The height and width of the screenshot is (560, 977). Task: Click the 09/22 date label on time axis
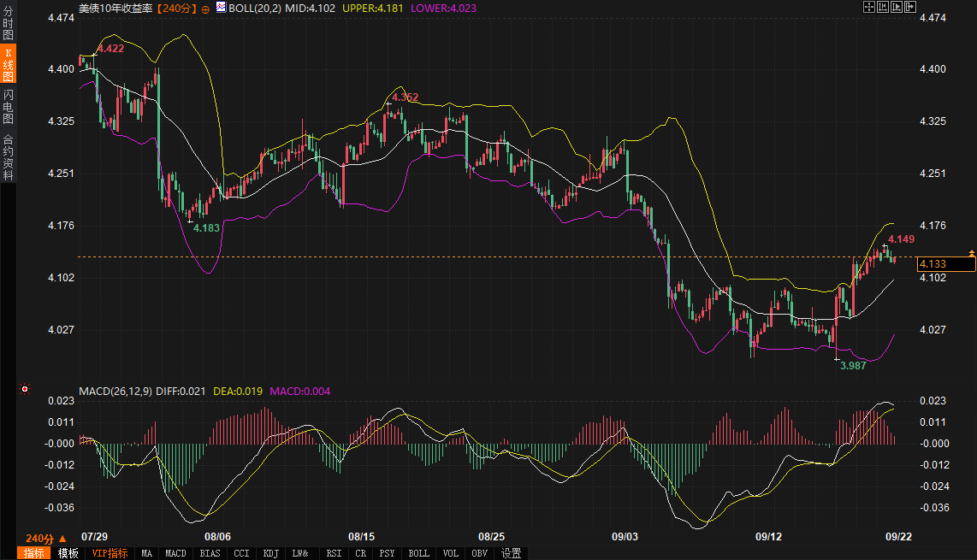click(898, 537)
